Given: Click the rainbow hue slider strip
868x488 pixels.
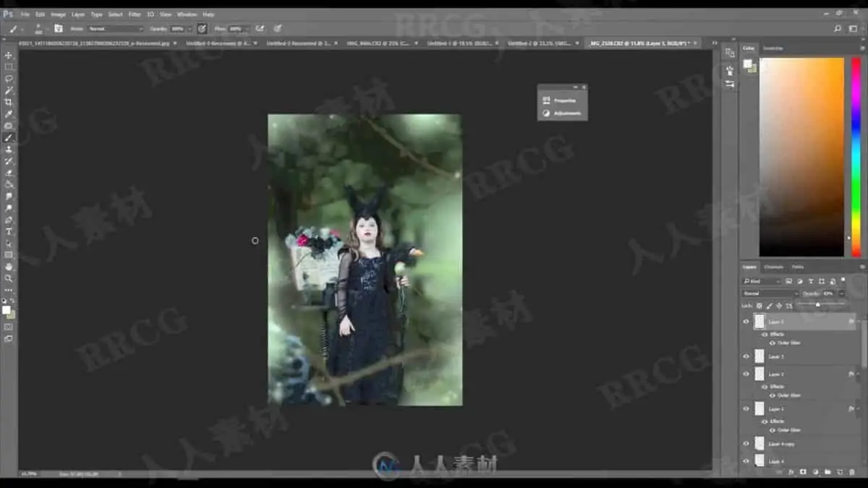Looking at the screenshot, I should [856, 157].
